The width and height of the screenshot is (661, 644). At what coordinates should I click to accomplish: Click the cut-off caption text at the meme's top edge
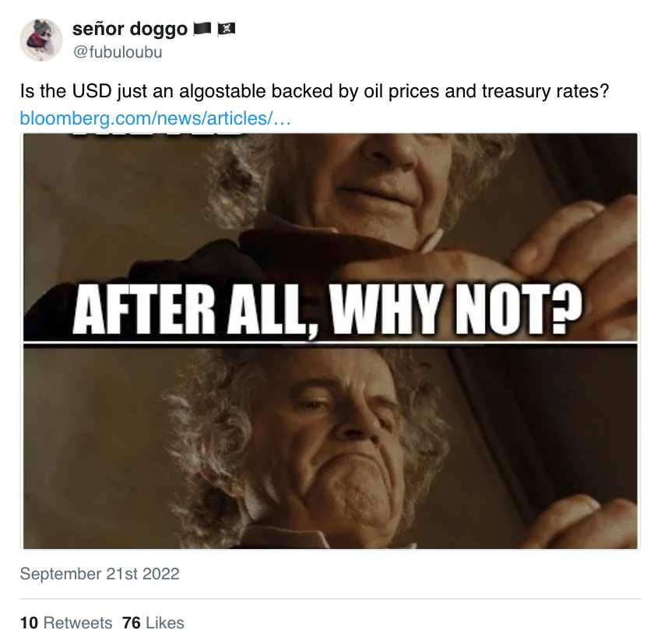pos(158,135)
